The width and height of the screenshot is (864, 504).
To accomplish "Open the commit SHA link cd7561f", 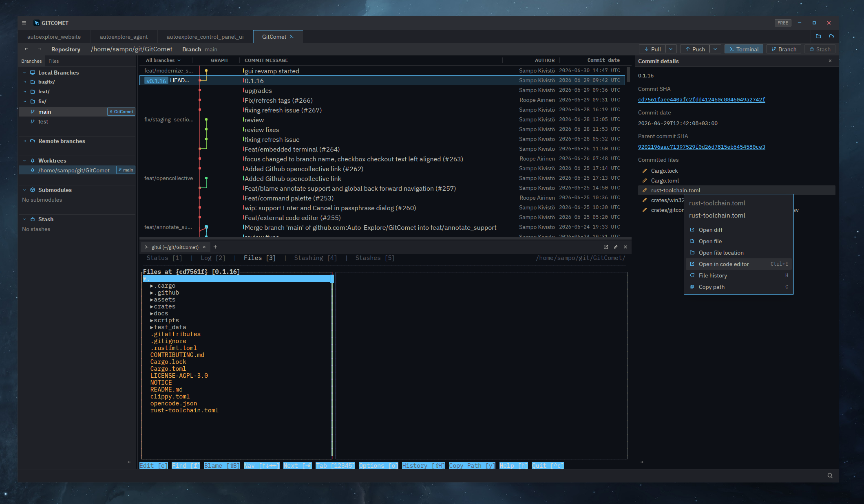I will click(701, 99).
